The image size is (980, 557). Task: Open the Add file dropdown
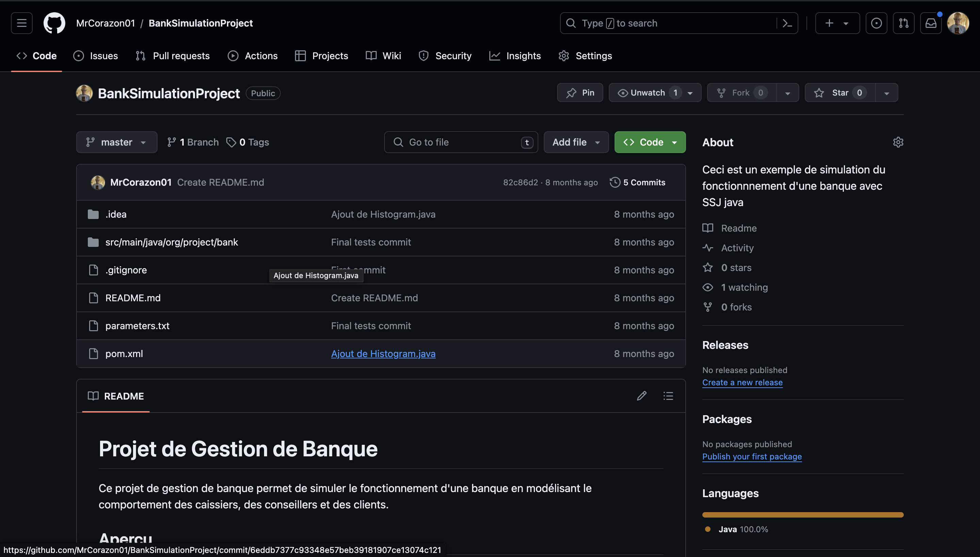[576, 142]
